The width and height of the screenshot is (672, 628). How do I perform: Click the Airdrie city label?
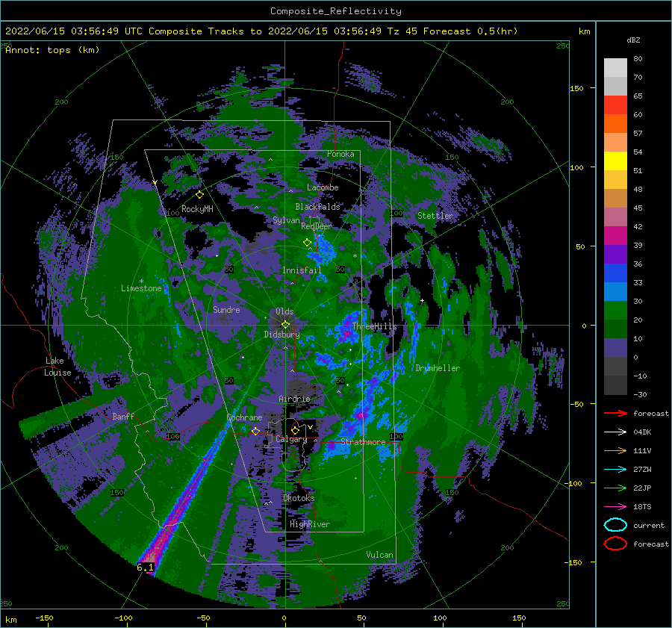click(294, 399)
